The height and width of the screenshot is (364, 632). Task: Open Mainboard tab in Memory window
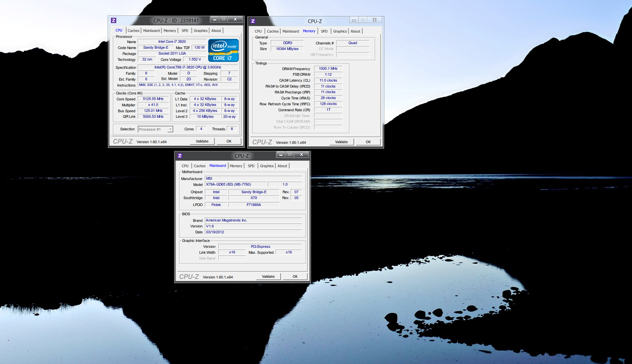coord(291,31)
